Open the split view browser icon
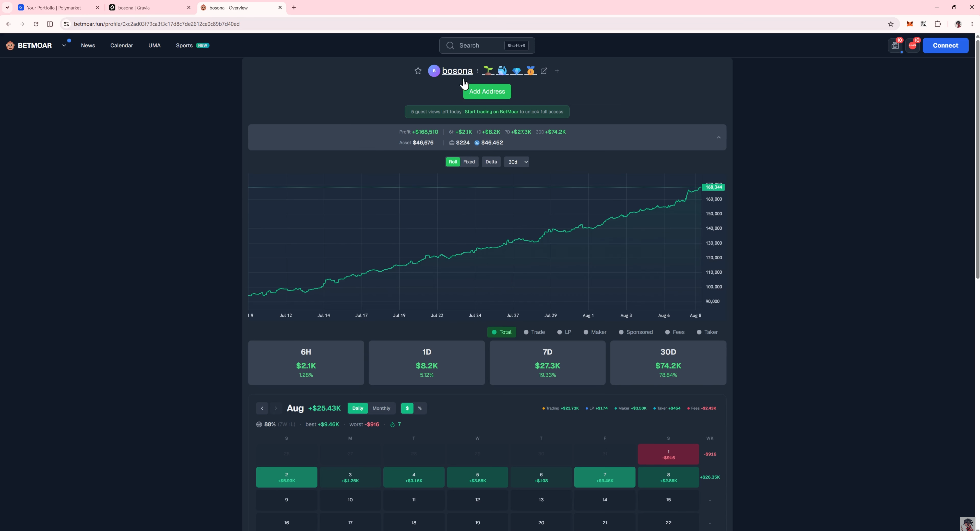The image size is (980, 531). pyautogui.click(x=50, y=24)
